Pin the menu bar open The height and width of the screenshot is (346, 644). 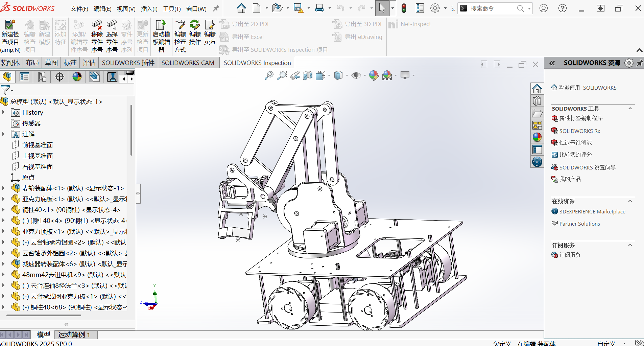click(x=216, y=8)
